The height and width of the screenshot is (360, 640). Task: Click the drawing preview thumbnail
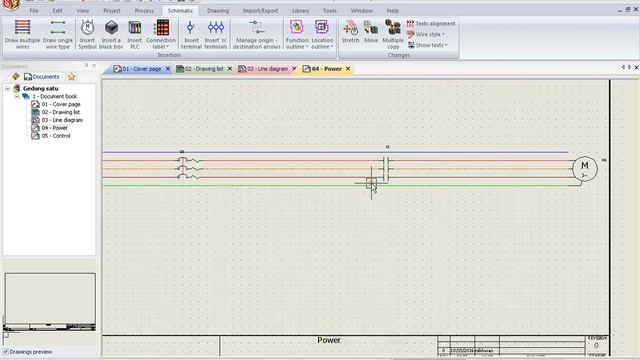coord(50,302)
